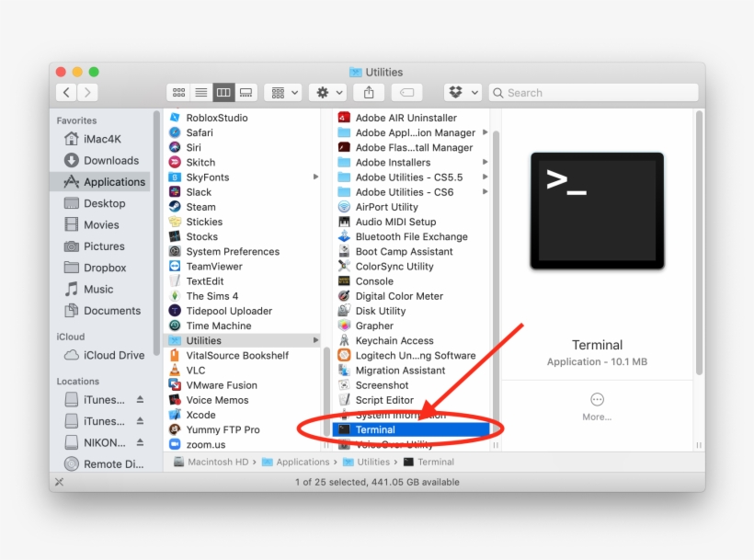754x560 pixels.
Task: Select AirPort Utility icon
Action: (x=344, y=207)
